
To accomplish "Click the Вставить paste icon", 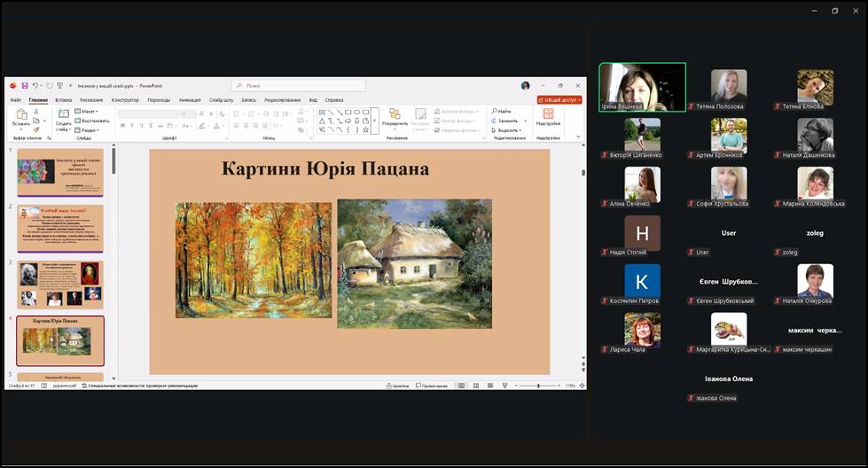I will [x=21, y=116].
